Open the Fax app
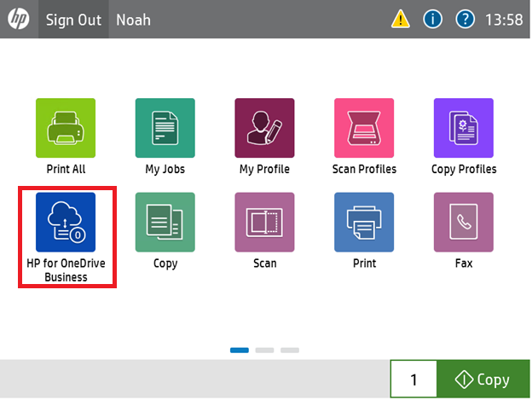 coord(463,223)
